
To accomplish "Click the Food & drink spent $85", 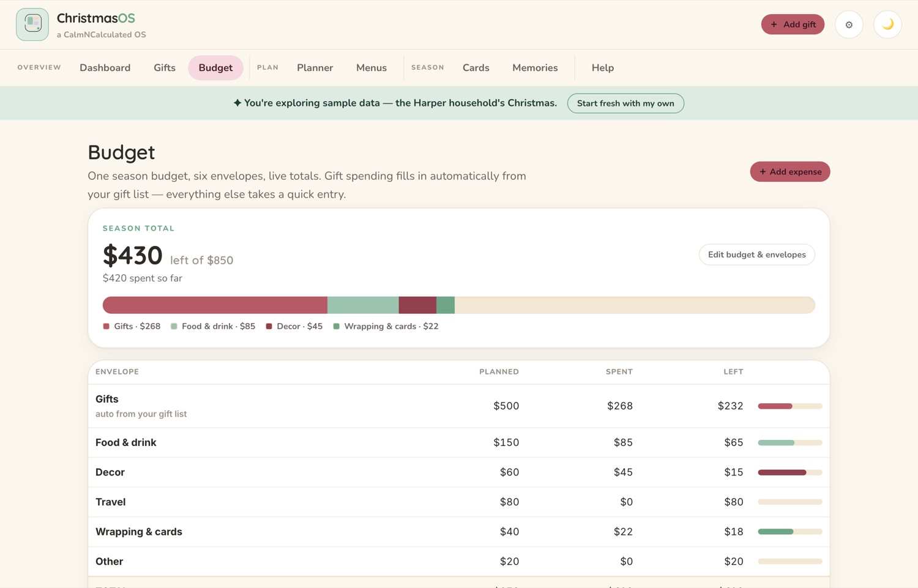I will (x=623, y=442).
